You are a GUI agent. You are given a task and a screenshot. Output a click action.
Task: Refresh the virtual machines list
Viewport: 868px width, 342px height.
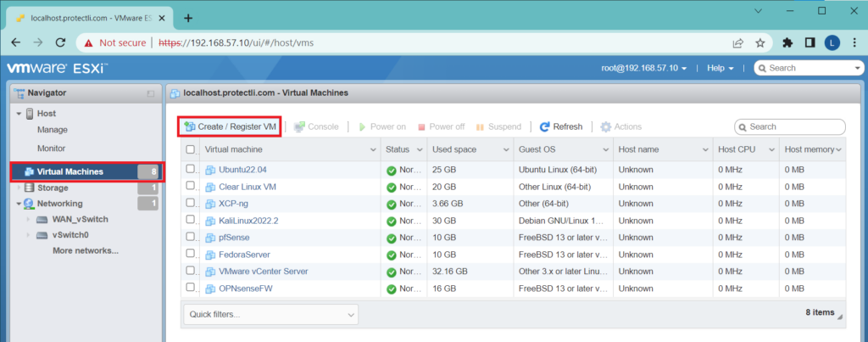tap(561, 127)
